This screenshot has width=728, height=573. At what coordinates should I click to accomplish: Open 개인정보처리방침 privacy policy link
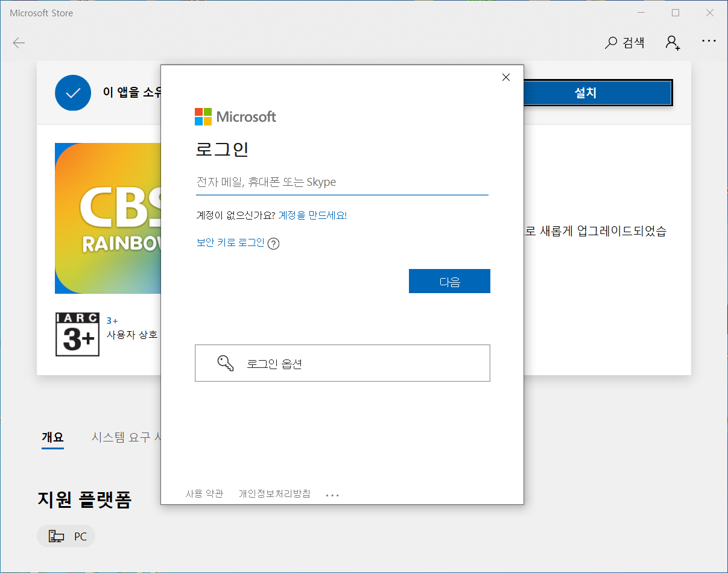point(274,493)
